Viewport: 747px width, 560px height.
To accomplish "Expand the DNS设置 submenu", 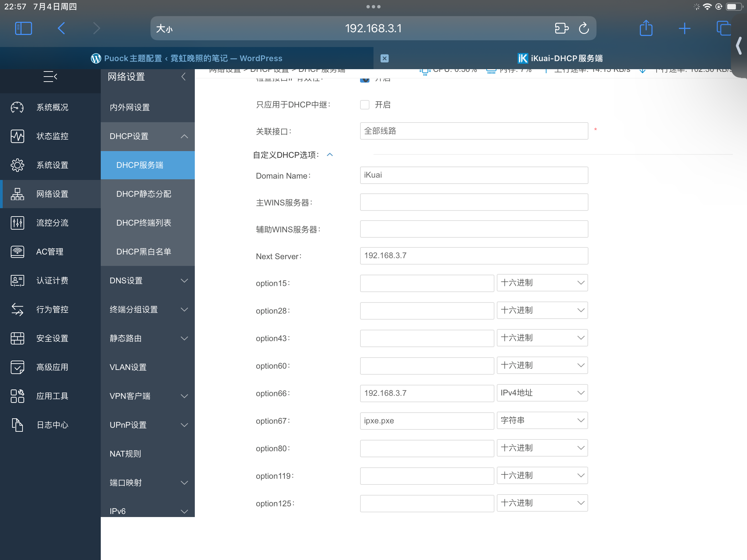I will [x=147, y=280].
